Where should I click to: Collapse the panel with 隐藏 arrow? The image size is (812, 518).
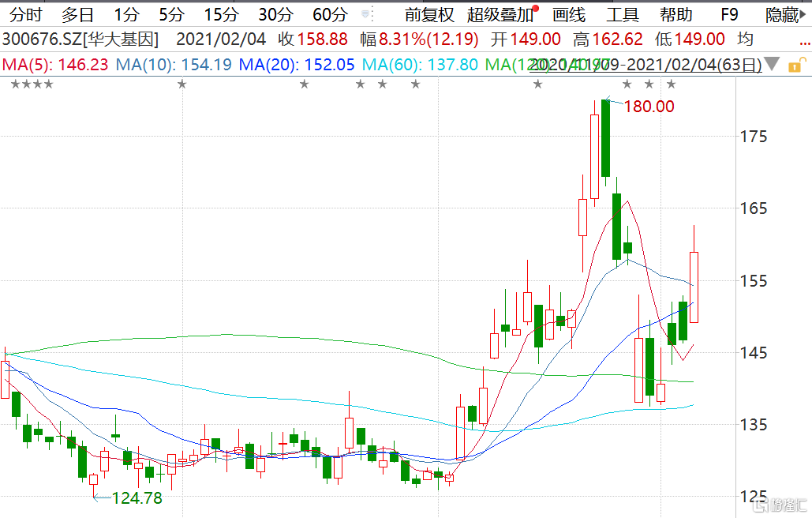[786, 14]
